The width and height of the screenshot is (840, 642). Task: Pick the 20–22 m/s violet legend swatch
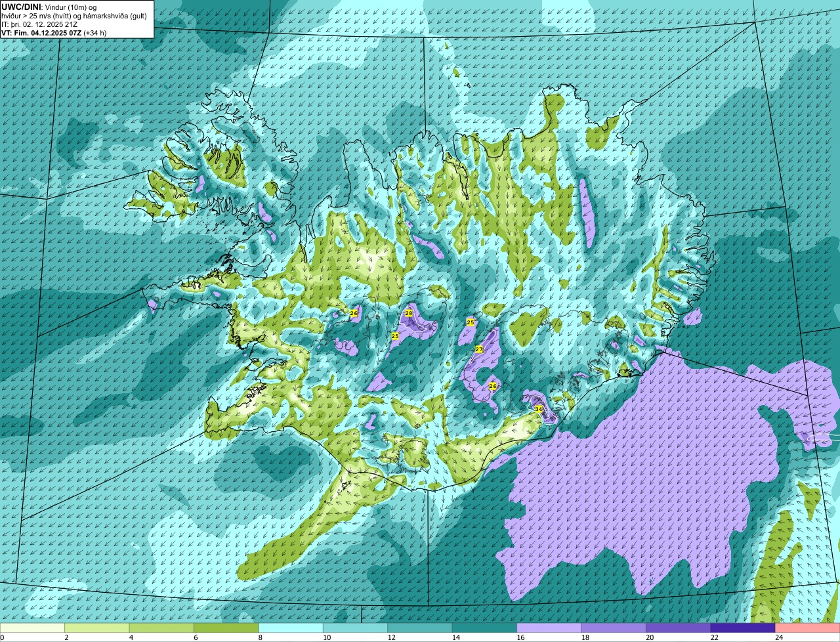point(679,628)
